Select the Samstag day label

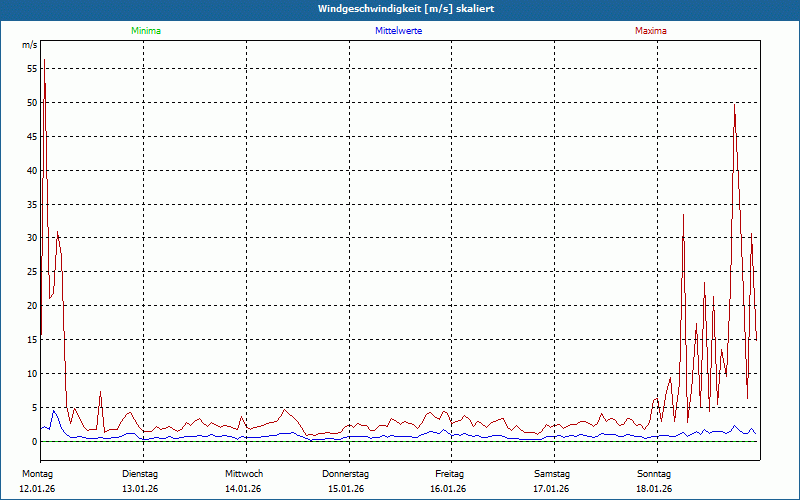click(x=551, y=473)
